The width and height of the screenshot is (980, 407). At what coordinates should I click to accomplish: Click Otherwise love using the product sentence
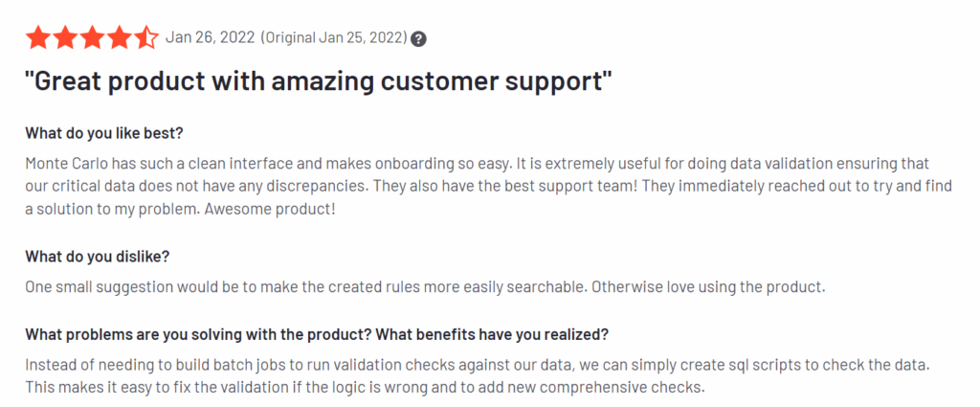[x=709, y=287]
